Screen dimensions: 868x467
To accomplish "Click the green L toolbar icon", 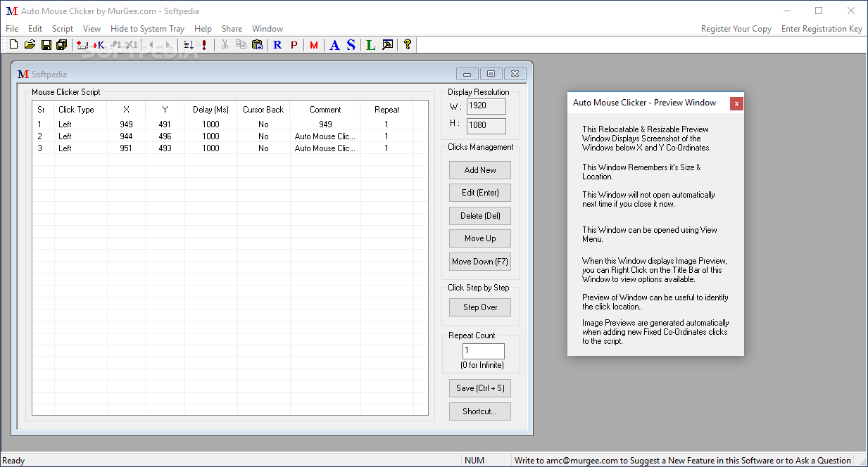I will pos(371,45).
